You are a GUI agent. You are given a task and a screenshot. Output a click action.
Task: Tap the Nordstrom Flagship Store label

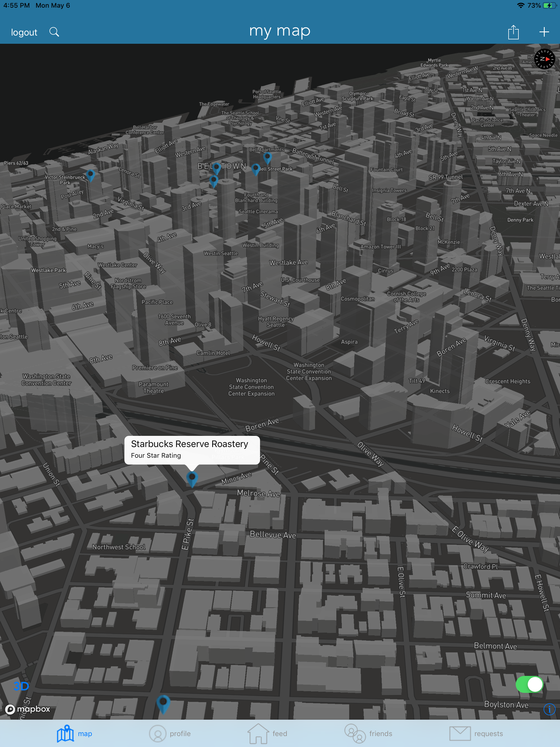(128, 283)
